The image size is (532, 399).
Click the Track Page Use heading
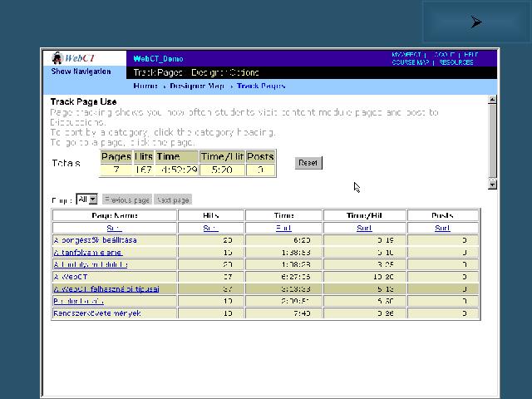tap(83, 101)
